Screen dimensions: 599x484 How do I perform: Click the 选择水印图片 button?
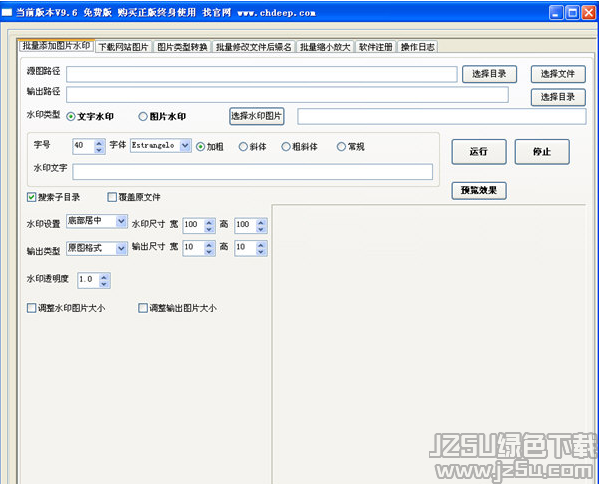[257, 116]
